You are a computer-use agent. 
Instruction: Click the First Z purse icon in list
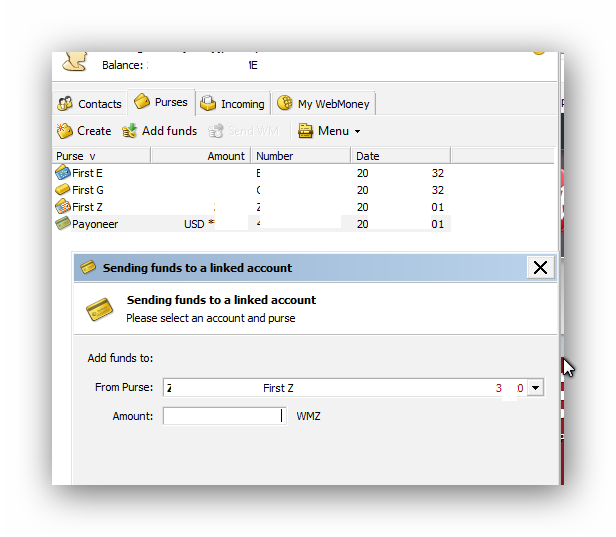pyautogui.click(x=63, y=207)
